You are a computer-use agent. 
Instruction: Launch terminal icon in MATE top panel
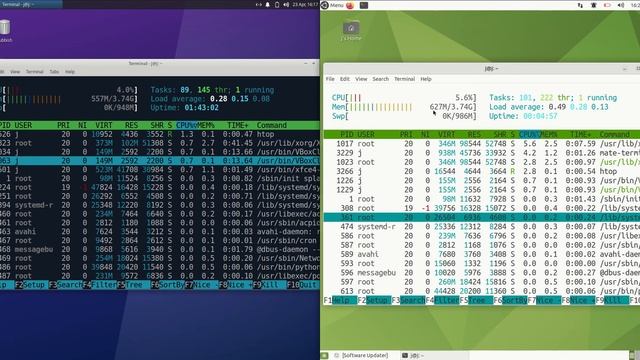tap(364, 5)
